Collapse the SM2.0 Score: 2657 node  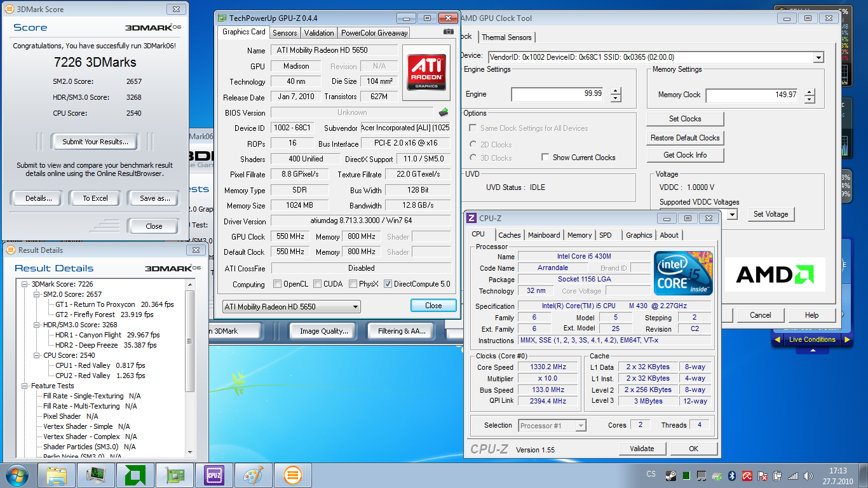[x=37, y=294]
